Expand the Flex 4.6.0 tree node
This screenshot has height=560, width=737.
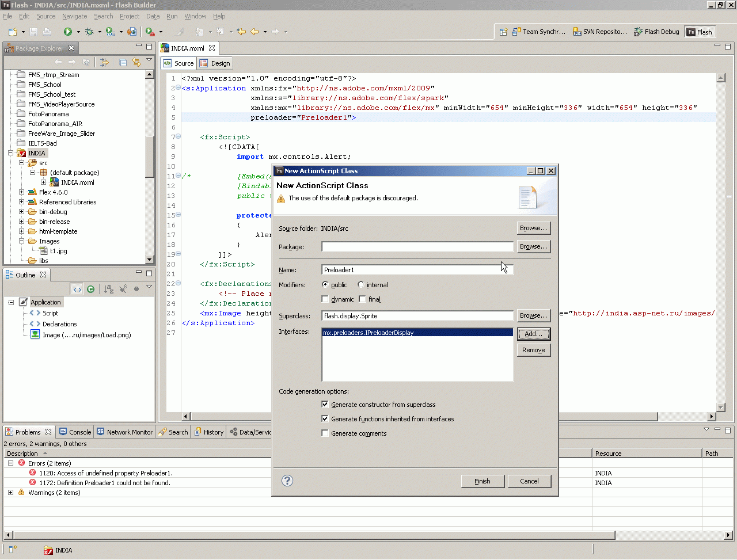click(22, 192)
